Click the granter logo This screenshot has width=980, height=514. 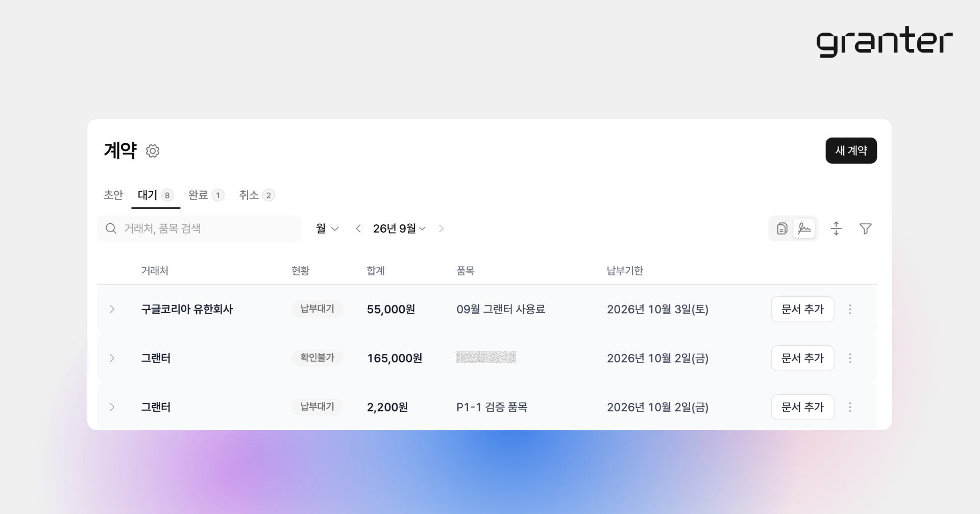pos(884,42)
